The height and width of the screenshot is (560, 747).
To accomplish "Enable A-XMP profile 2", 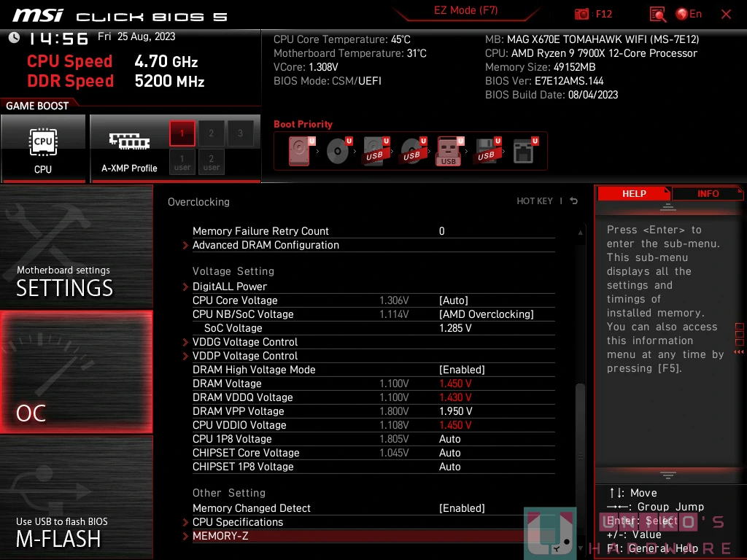I will point(211,133).
